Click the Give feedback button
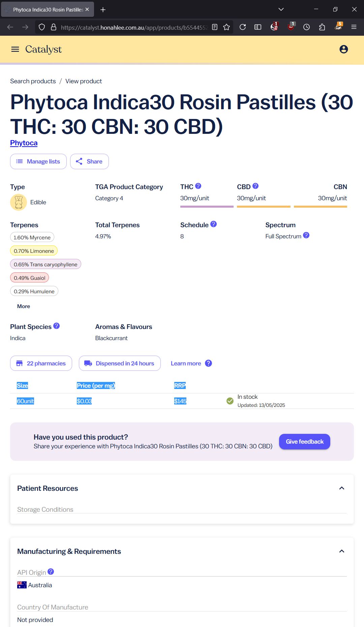Image resolution: width=364 pixels, height=627 pixels. click(x=305, y=442)
